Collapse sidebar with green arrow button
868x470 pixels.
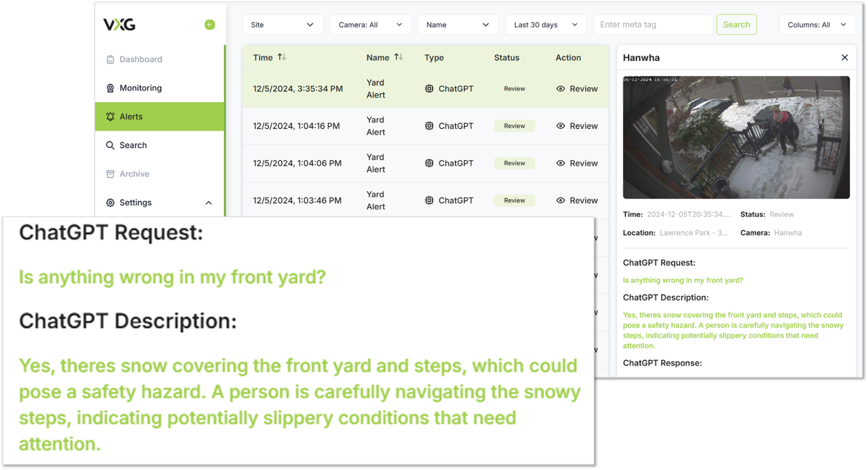click(x=209, y=24)
